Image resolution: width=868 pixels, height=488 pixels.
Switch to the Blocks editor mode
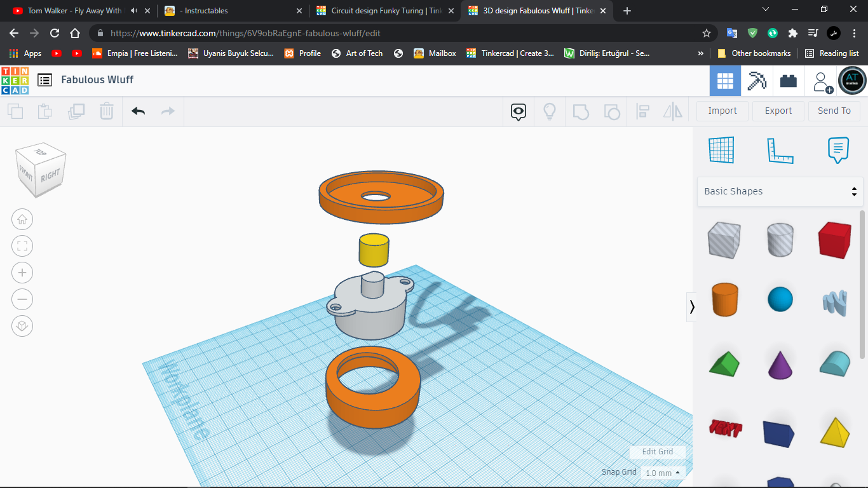pyautogui.click(x=757, y=80)
